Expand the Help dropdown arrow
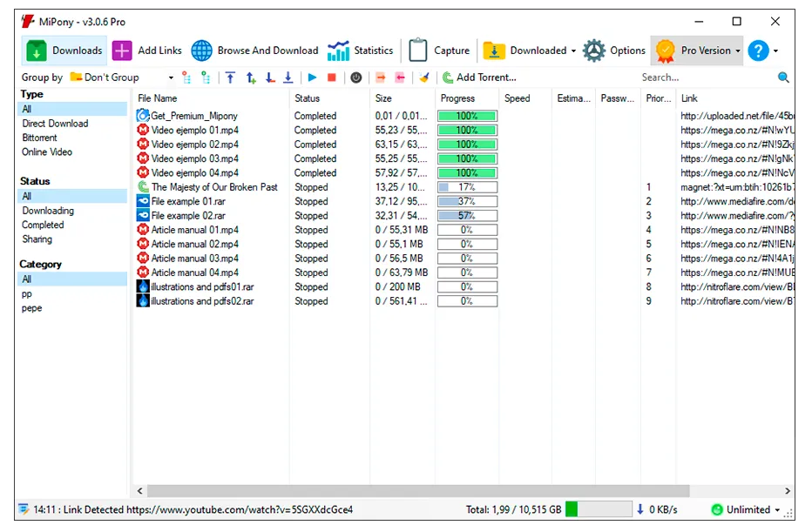The width and height of the screenshot is (812, 532). pos(775,51)
